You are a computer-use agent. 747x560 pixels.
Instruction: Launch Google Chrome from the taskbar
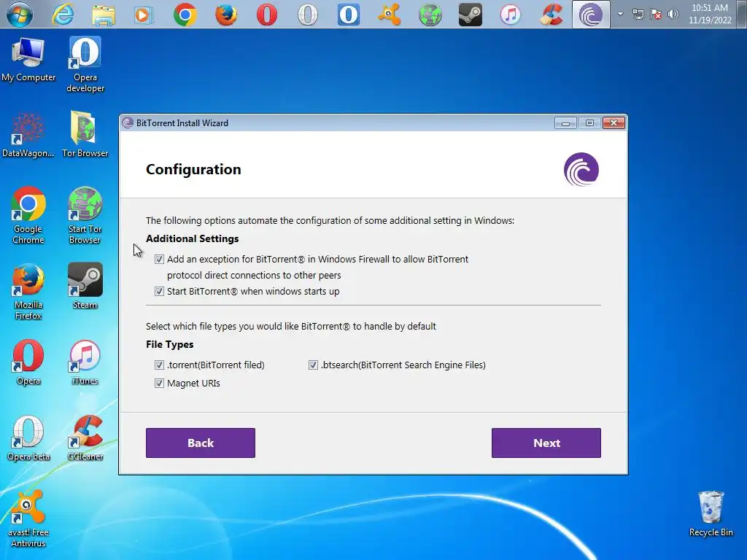click(185, 15)
